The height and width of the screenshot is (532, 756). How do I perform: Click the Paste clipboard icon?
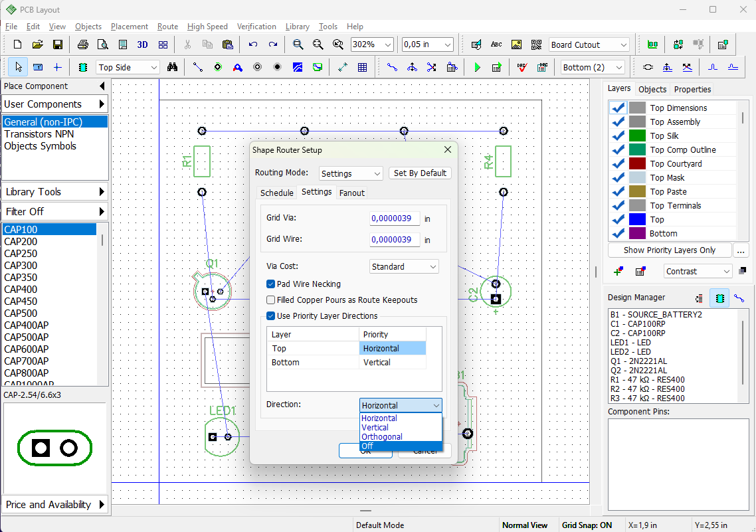228,44
